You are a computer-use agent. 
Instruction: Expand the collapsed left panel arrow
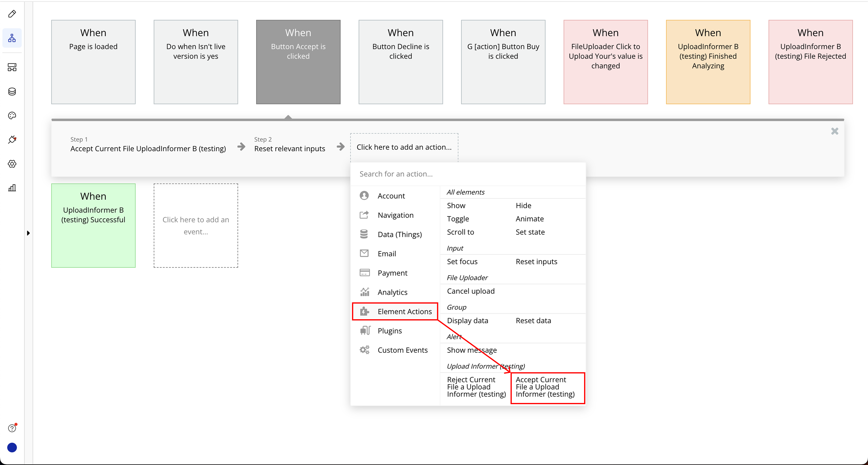pos(28,233)
